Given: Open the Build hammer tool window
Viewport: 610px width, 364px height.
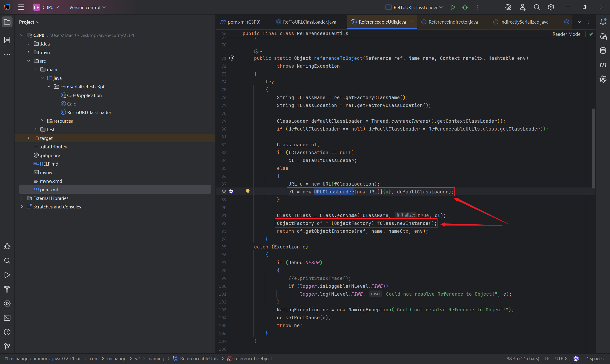Looking at the screenshot, I should point(7,289).
